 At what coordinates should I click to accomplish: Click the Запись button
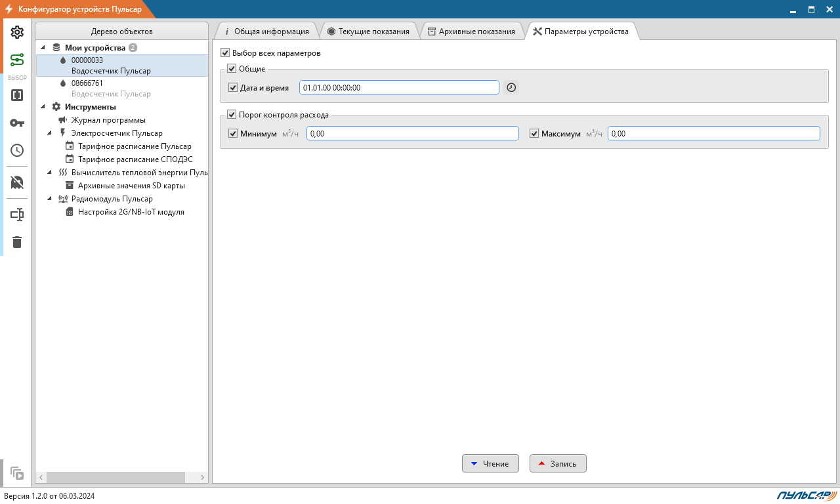coord(558,463)
